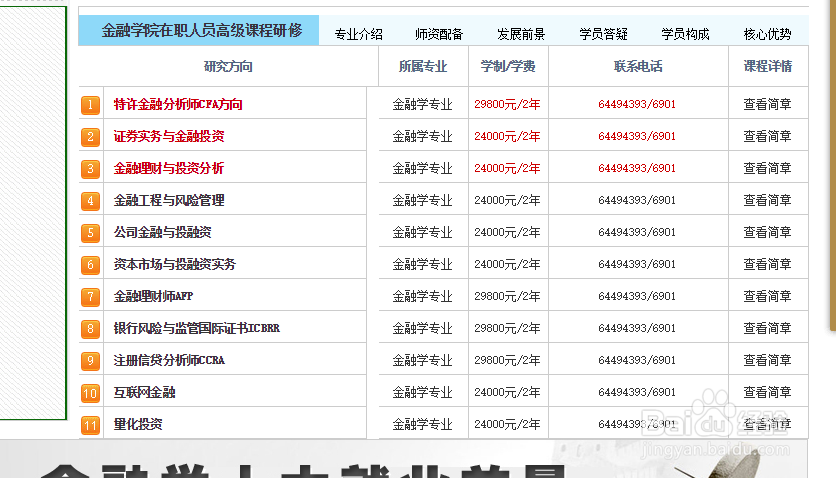
Task: Select the 学员答疑 tab
Action: pos(603,34)
